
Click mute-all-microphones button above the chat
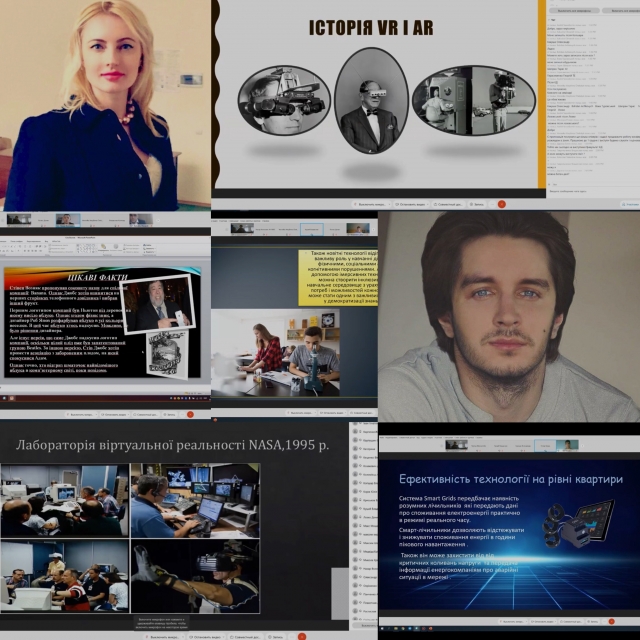click(x=574, y=11)
